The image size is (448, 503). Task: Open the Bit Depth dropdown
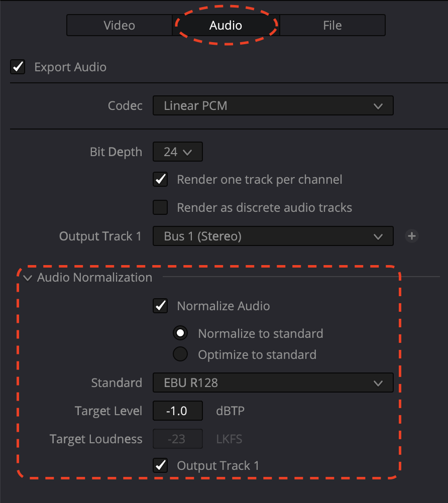(177, 152)
